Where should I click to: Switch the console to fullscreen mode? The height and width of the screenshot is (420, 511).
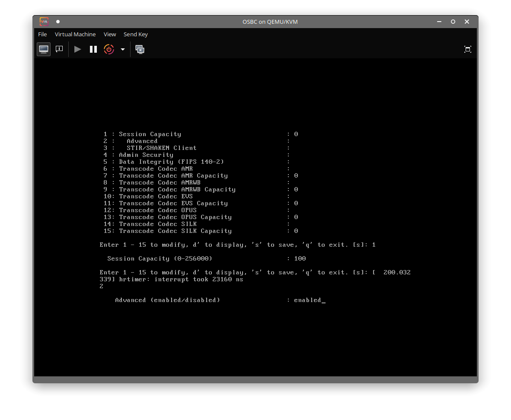[467, 49]
